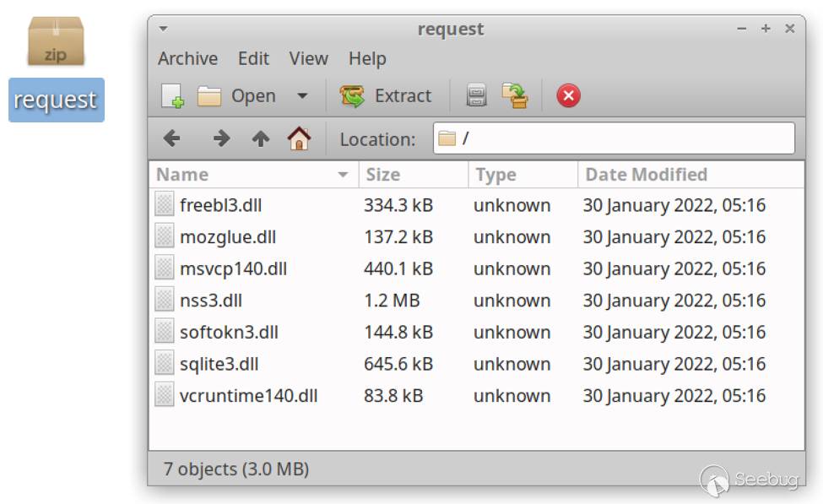
Task: Click the Name column sort arrow
Action: [x=343, y=175]
